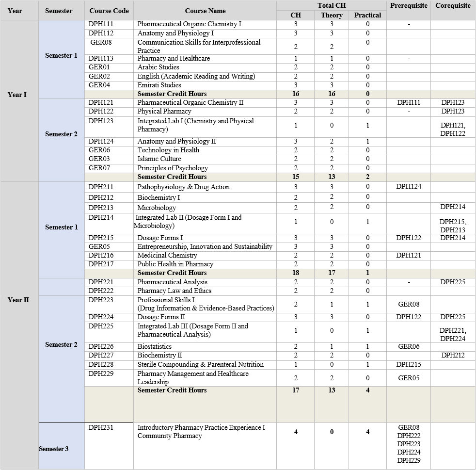Select the Microbiology course name
This screenshot has width=476, height=471.
coord(157,208)
